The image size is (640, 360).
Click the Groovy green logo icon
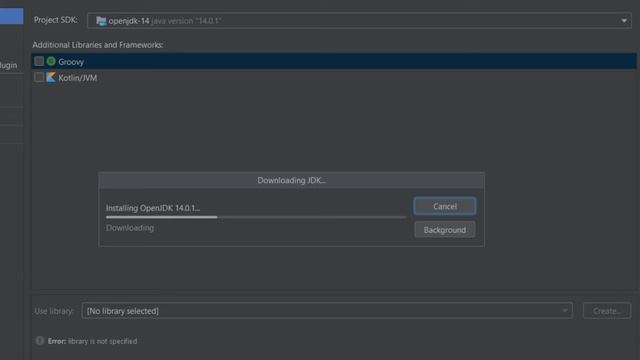51,61
